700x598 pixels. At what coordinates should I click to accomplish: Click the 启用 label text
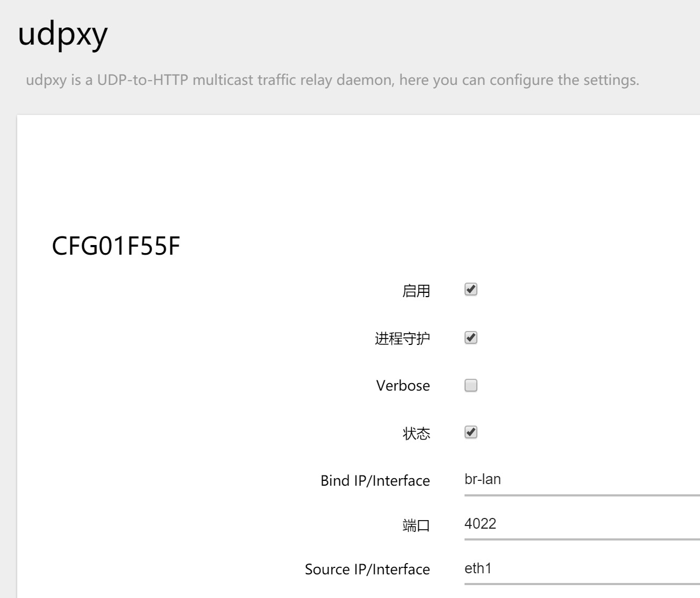click(416, 291)
